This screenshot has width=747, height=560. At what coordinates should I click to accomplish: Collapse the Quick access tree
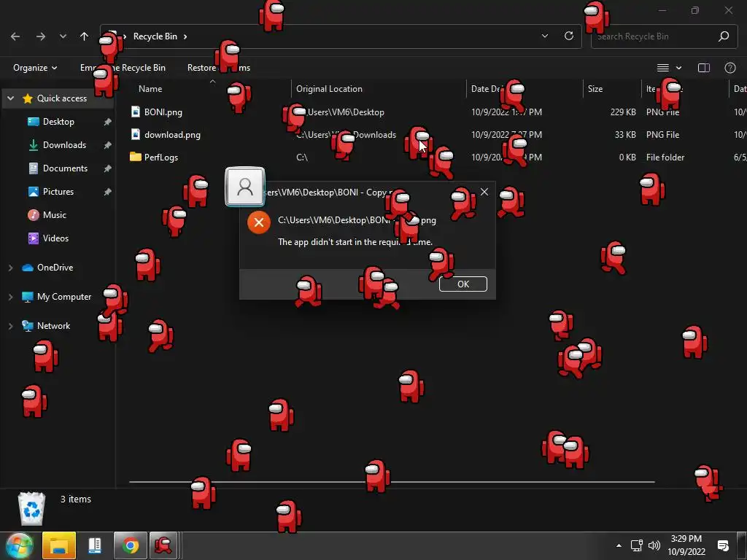[x=10, y=98]
